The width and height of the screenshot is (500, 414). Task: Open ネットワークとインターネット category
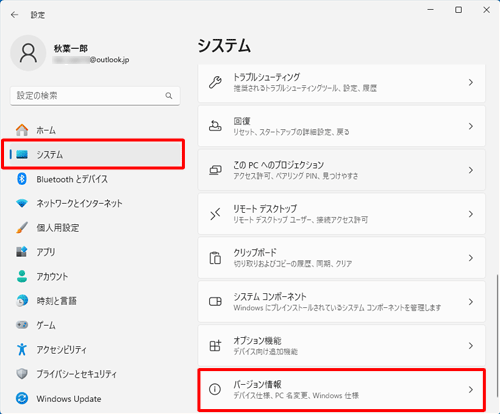[95, 203]
